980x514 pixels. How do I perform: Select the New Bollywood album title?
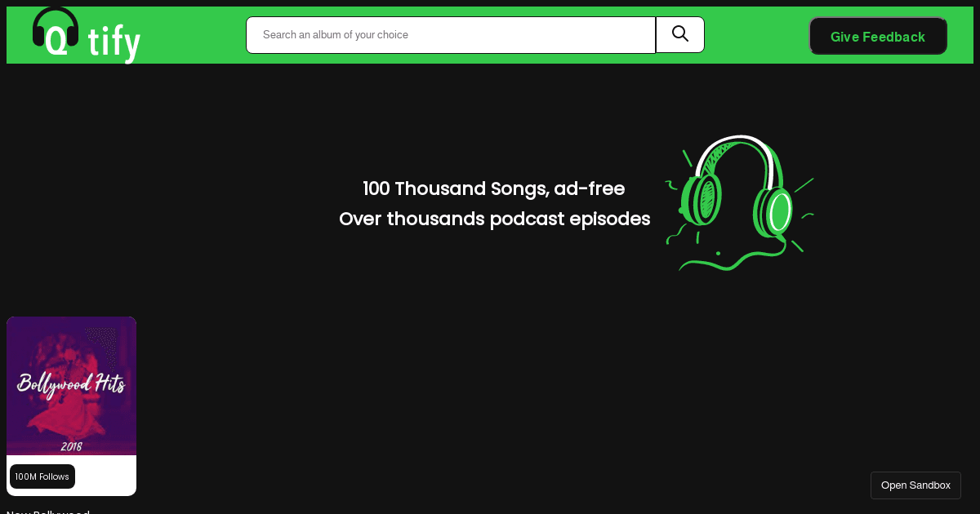click(48, 511)
